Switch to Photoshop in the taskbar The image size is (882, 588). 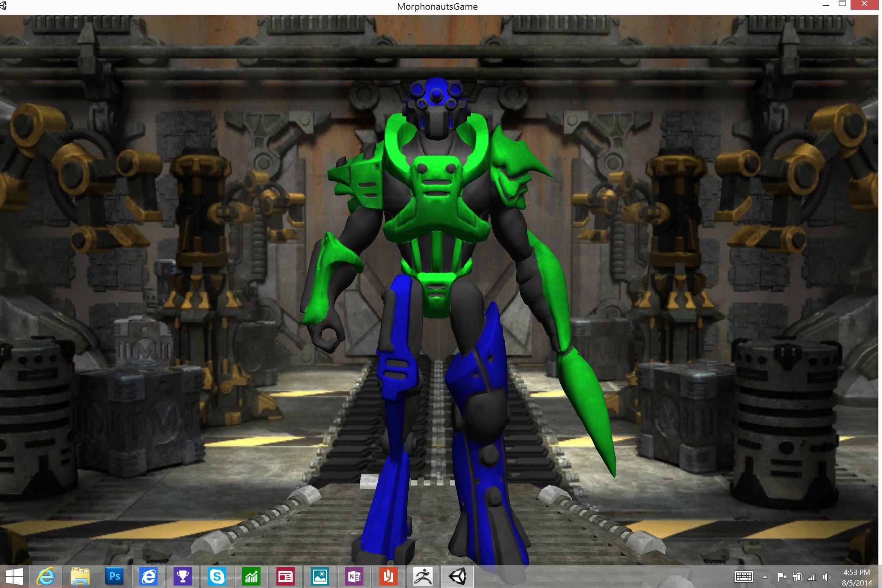point(114,577)
